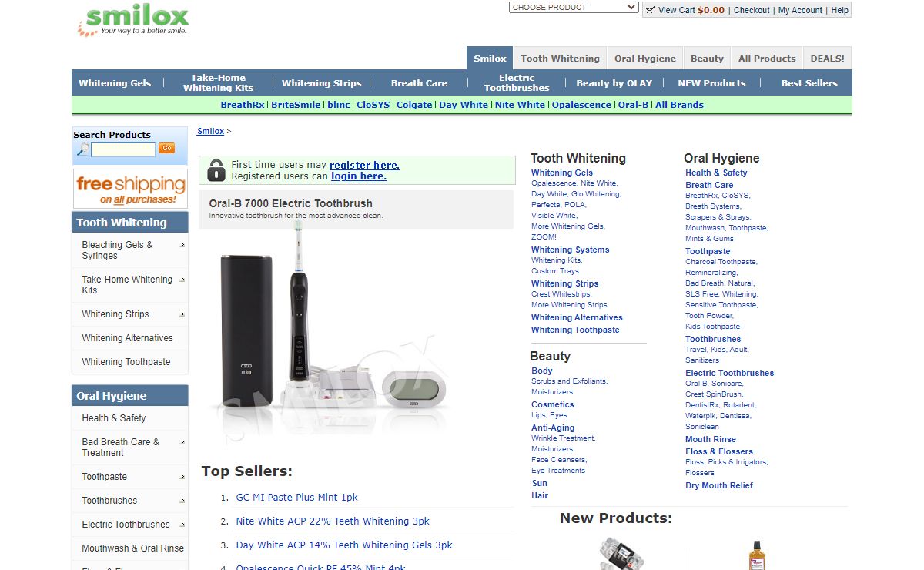
Task: Expand Bleaching Gels & Syringes sidebar arrow
Action: 182,245
